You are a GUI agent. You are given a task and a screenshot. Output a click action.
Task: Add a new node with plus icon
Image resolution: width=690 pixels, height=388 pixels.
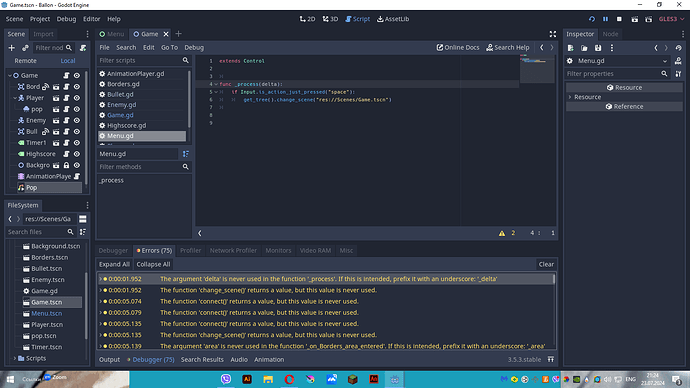click(11, 48)
